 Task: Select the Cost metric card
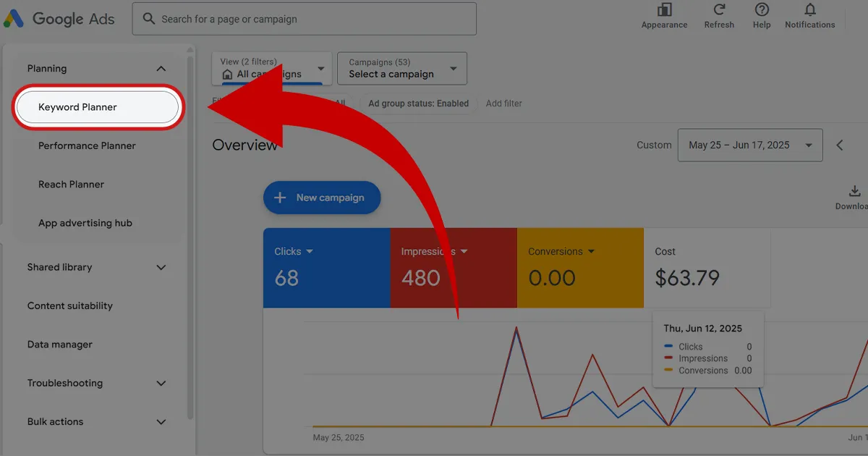pos(707,268)
